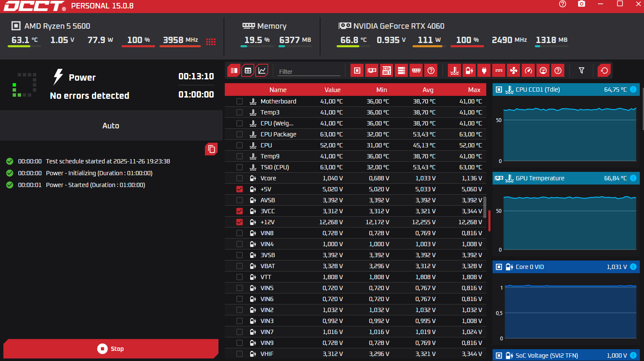This screenshot has height=361, width=644.
Task: Show only current sensors
Action: pyautogui.click(x=499, y=71)
